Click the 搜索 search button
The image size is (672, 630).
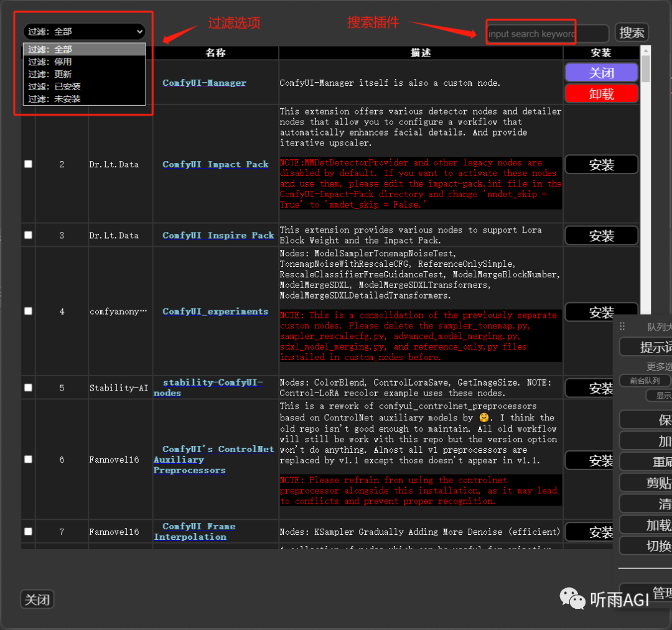tap(632, 32)
